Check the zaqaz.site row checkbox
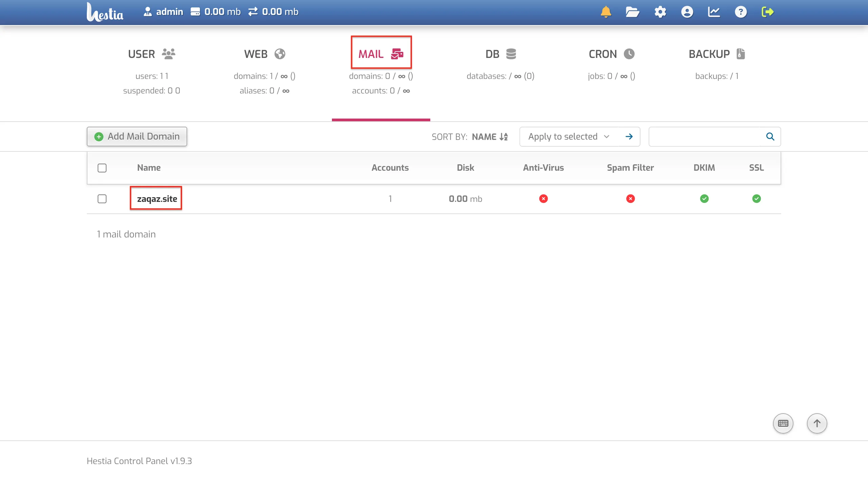This screenshot has height=481, width=868. click(x=102, y=199)
